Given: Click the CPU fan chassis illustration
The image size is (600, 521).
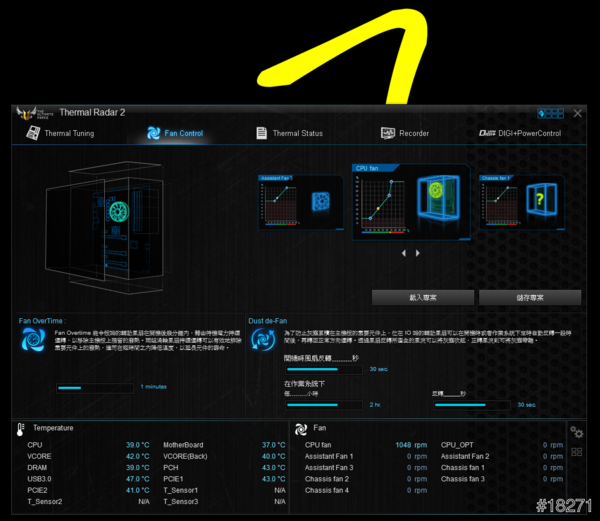Looking at the screenshot, I should (438, 198).
